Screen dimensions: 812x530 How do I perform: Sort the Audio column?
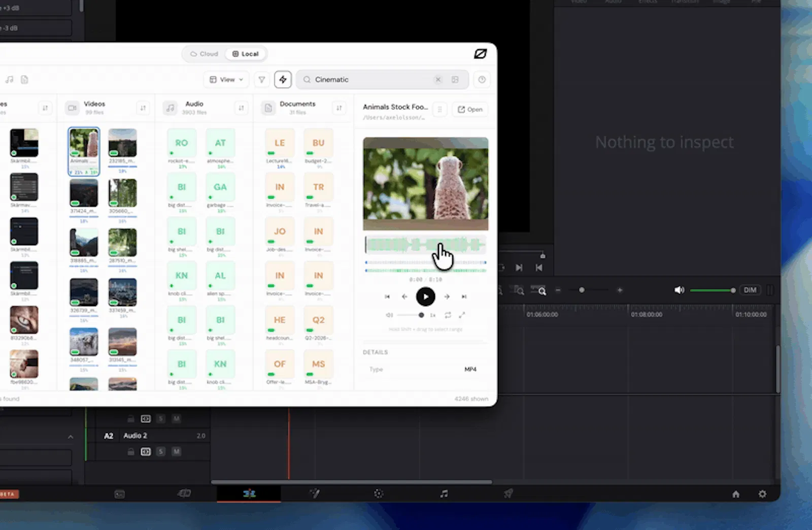[x=241, y=108]
